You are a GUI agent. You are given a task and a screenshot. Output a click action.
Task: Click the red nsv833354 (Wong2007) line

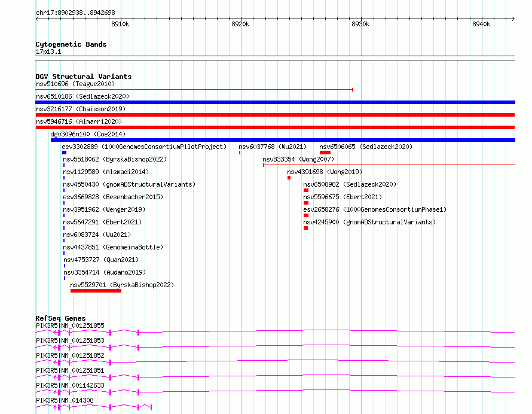click(x=389, y=165)
